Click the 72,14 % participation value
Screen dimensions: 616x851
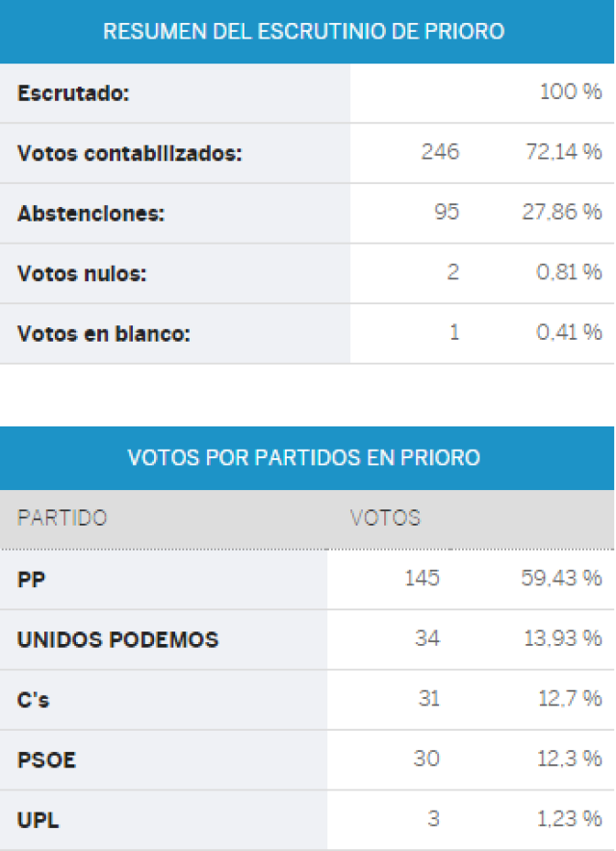pyautogui.click(x=563, y=152)
